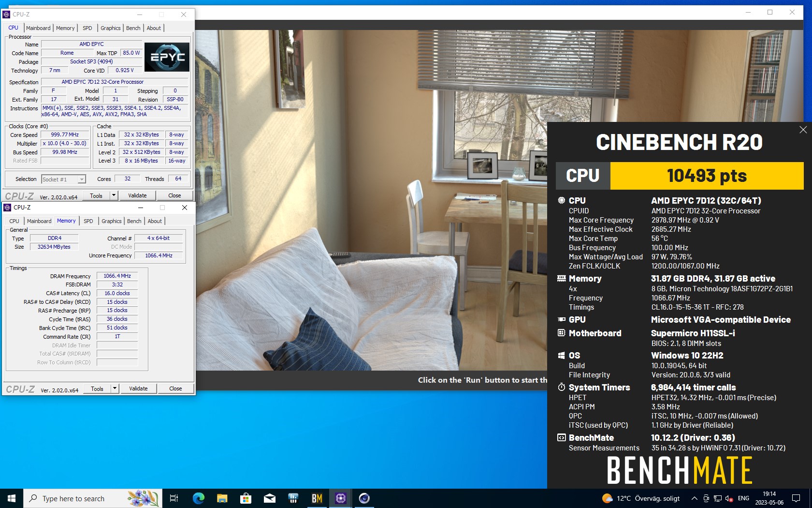Viewport: 812px width, 508px height.
Task: Open Memory tab in upper CPU-Z window
Action: click(65, 28)
